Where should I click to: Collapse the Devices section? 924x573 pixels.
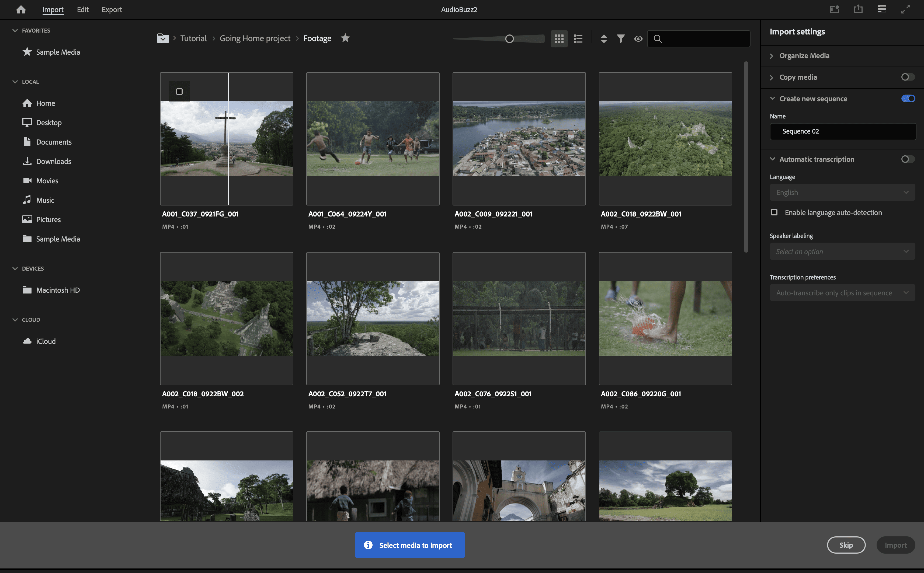point(15,268)
